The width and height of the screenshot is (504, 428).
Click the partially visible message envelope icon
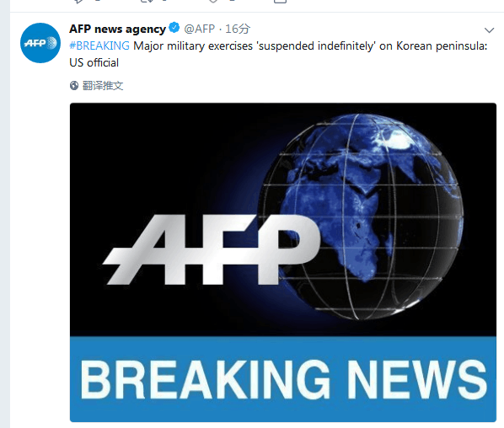coord(280,1)
